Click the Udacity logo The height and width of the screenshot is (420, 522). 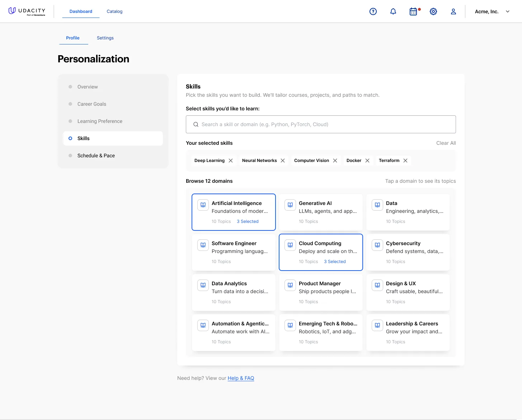pyautogui.click(x=27, y=11)
